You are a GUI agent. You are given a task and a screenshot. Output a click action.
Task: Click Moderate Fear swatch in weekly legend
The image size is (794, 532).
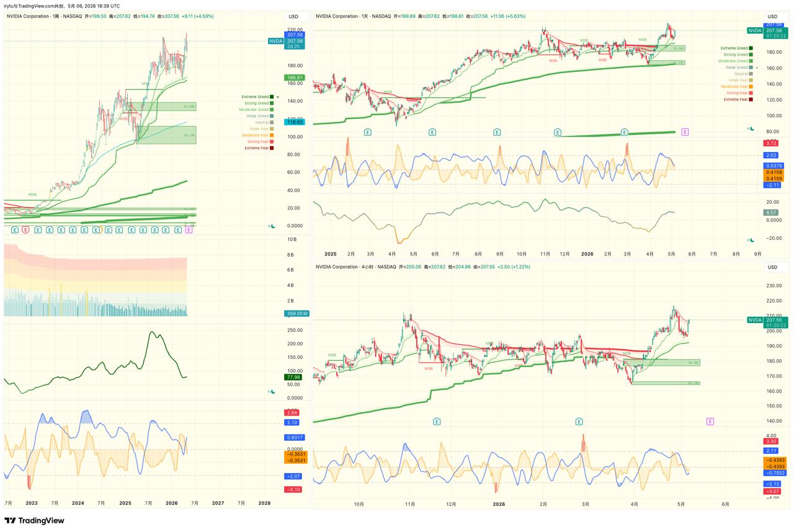tap(272, 135)
